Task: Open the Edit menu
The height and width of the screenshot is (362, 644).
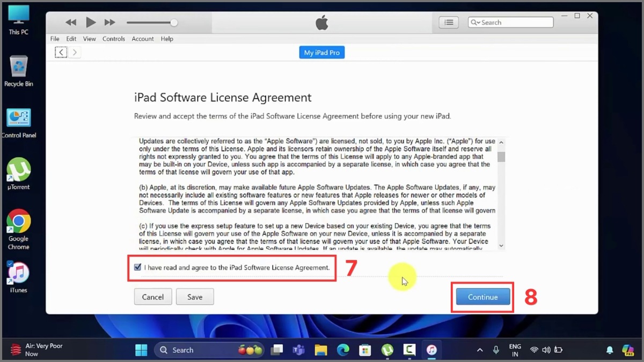Action: tap(71, 39)
